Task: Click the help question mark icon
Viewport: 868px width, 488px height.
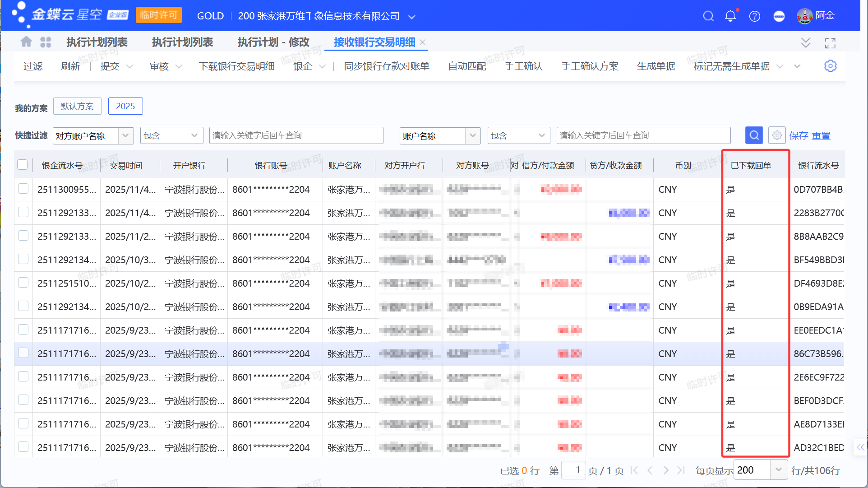Action: (x=754, y=16)
